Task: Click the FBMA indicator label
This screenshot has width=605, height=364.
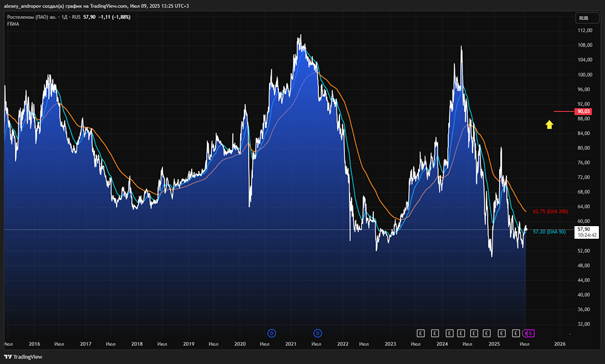Action: pyautogui.click(x=14, y=24)
